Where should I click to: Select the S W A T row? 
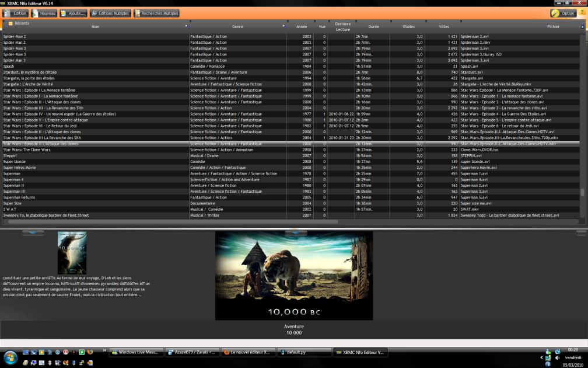290,210
